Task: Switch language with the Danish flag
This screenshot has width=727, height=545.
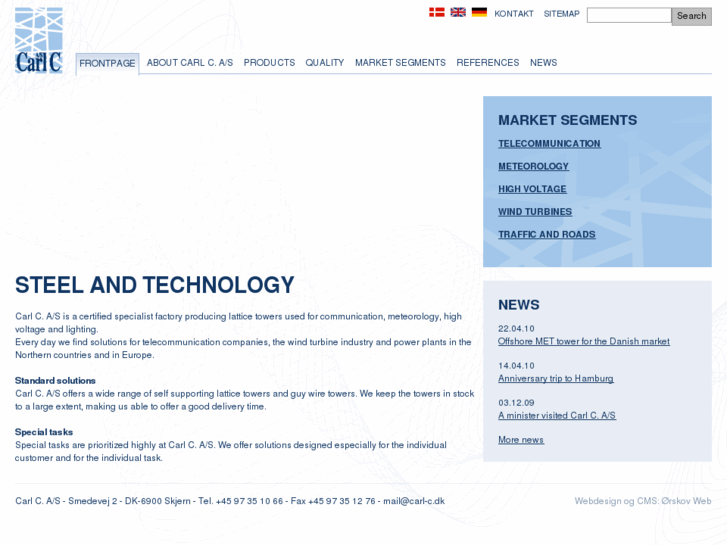Action: (437, 13)
